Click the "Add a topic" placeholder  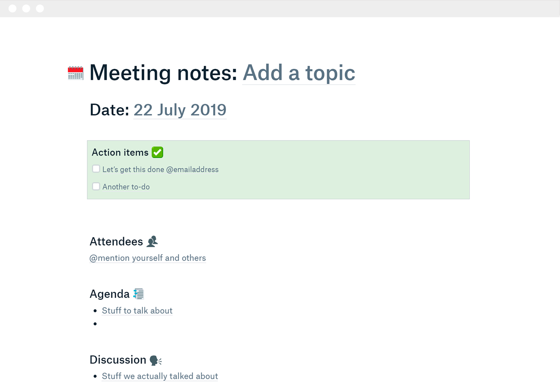click(x=298, y=73)
